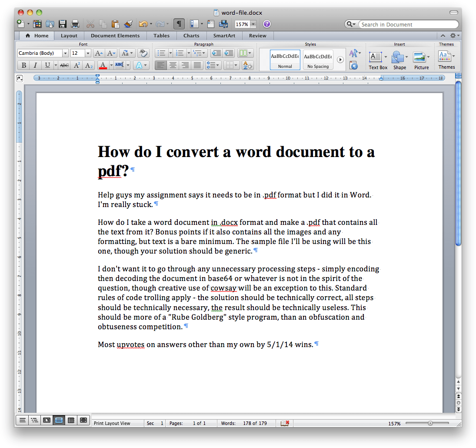Click the new blank document icon
Viewport: 476px width, 448px height.
(20, 24)
